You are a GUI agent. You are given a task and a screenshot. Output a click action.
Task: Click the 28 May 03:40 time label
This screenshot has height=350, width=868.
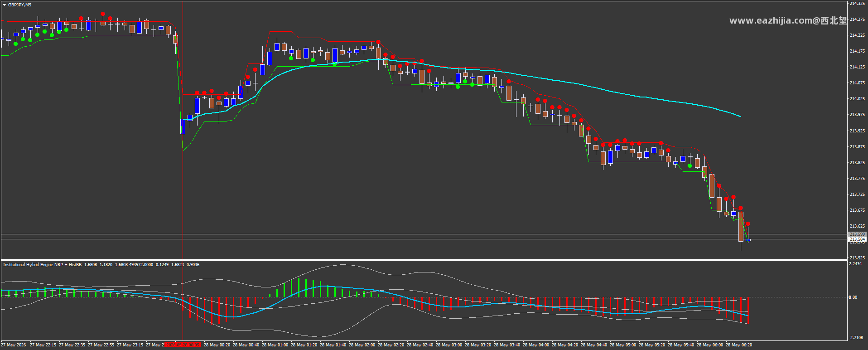click(507, 345)
